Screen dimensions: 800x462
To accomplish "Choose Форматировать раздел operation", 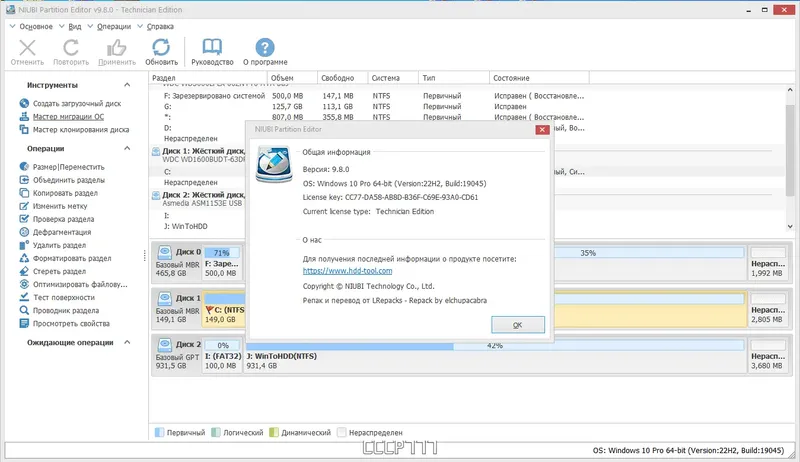I will [x=72, y=259].
